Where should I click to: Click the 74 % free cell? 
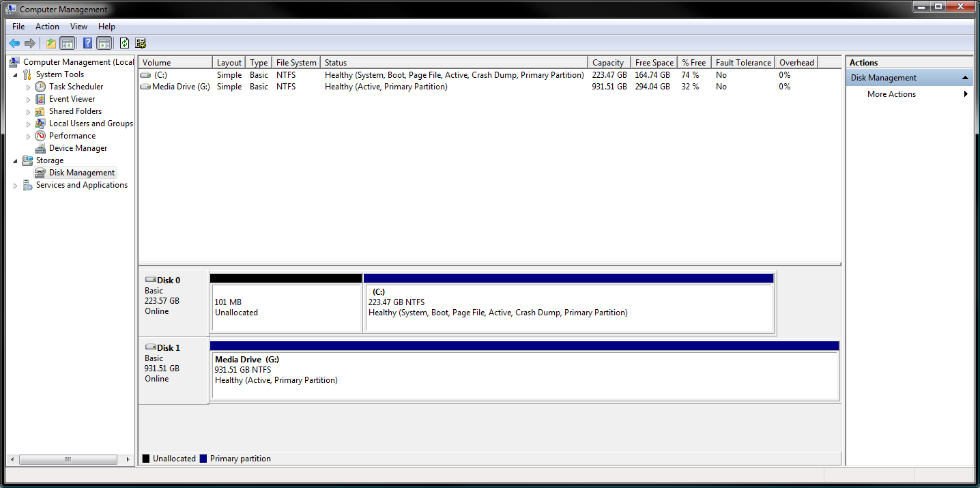pos(690,75)
